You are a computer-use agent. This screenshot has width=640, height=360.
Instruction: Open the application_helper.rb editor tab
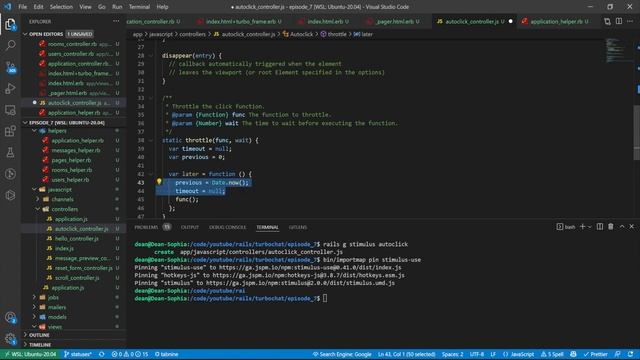point(556,21)
